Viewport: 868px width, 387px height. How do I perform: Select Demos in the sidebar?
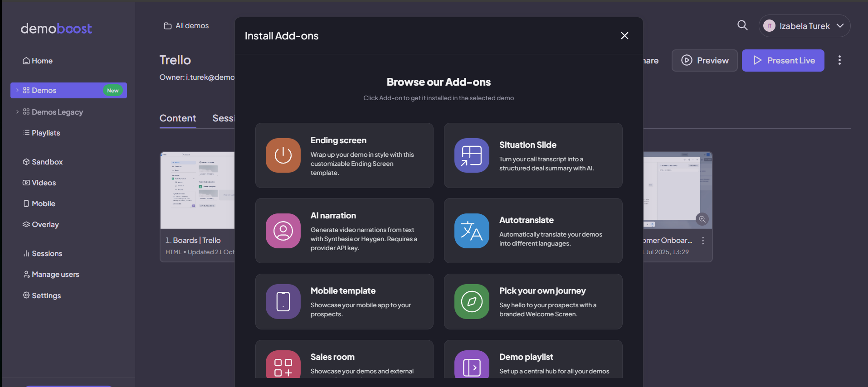(x=68, y=90)
